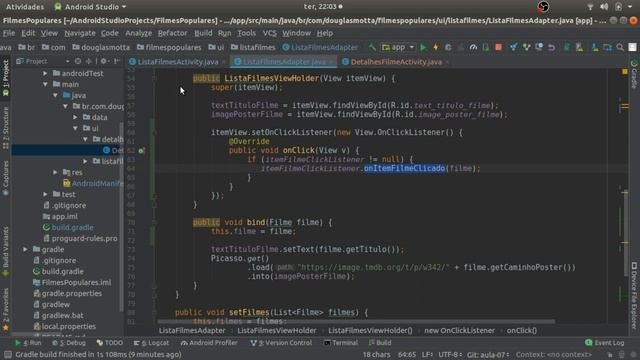Apply Changes using the lightning bolt icon
This screenshot has height=360, width=640.
pos(436,47)
